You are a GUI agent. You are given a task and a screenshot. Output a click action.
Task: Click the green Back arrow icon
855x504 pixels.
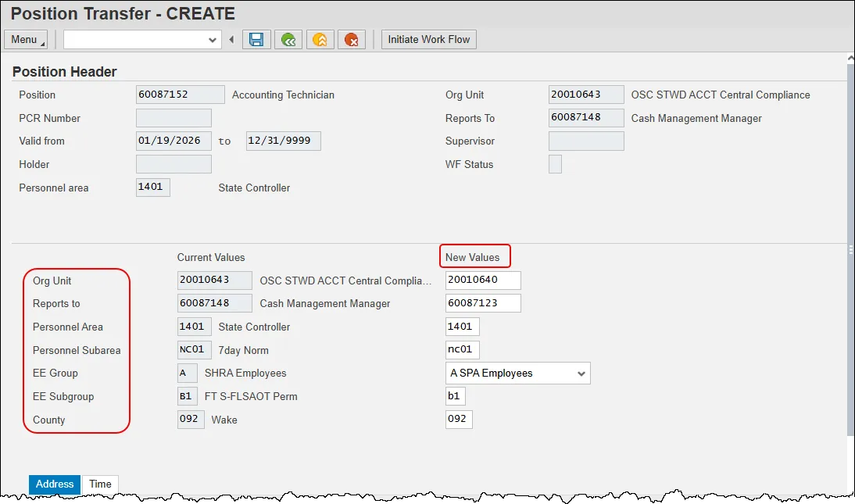(288, 40)
